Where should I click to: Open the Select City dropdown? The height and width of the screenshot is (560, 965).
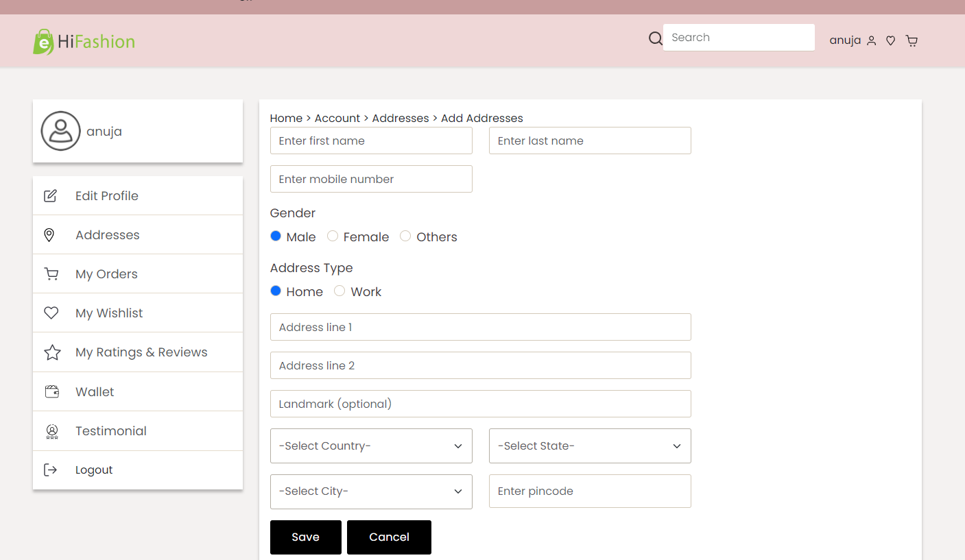pyautogui.click(x=371, y=491)
